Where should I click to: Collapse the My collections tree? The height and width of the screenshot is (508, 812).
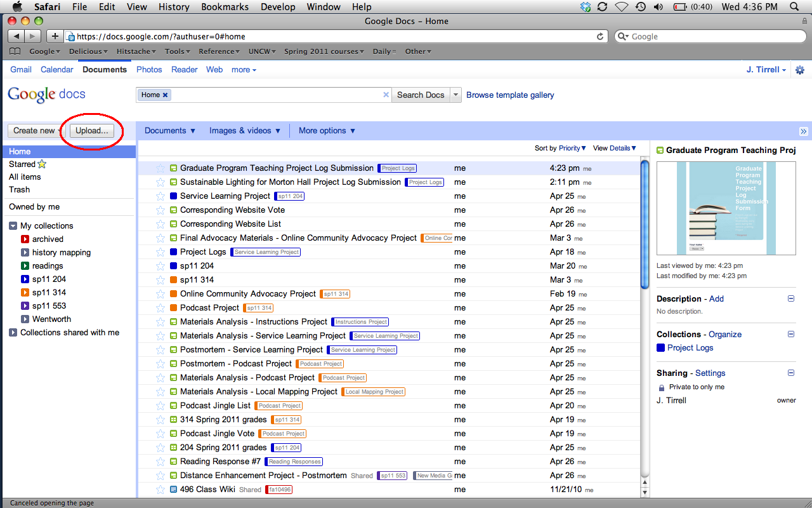point(13,226)
